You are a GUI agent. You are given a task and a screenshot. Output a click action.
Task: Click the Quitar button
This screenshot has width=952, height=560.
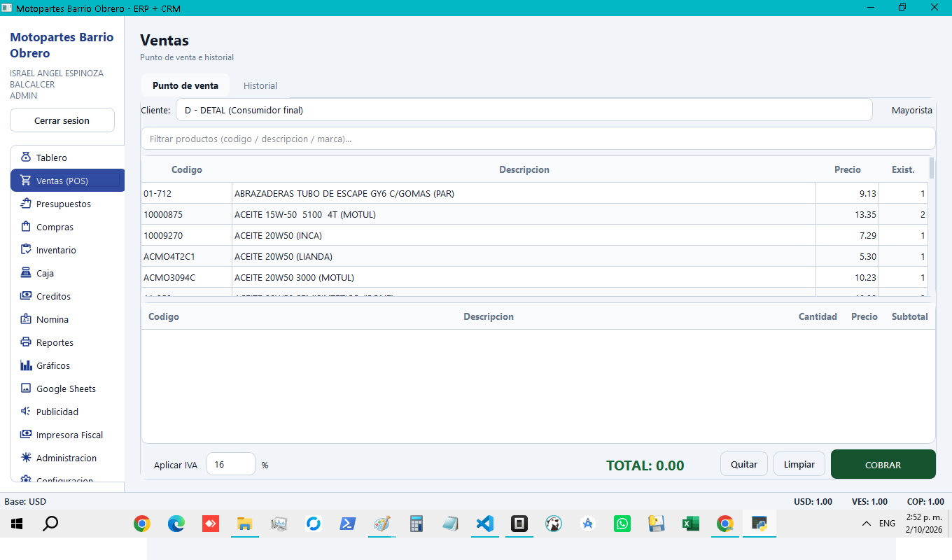pos(744,464)
